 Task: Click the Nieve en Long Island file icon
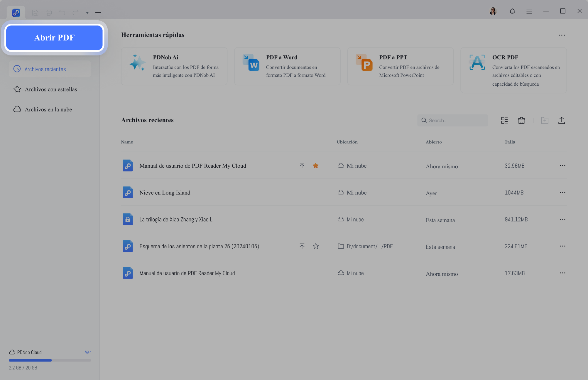pyautogui.click(x=128, y=193)
